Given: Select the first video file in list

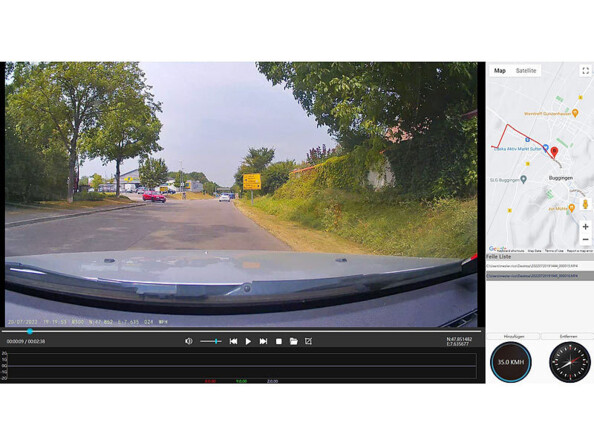Looking at the screenshot, I should pos(540,266).
